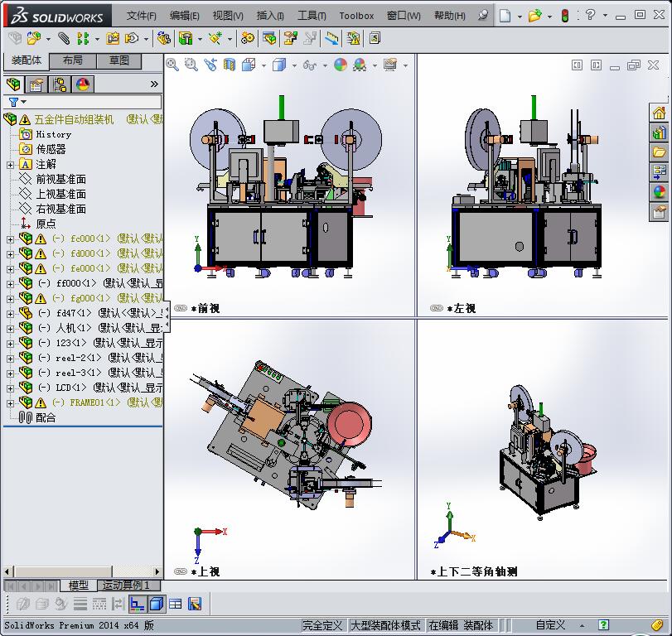The height and width of the screenshot is (636, 672).
Task: Click SolidWorks Resources home icon in task pane
Action: pyautogui.click(x=659, y=113)
